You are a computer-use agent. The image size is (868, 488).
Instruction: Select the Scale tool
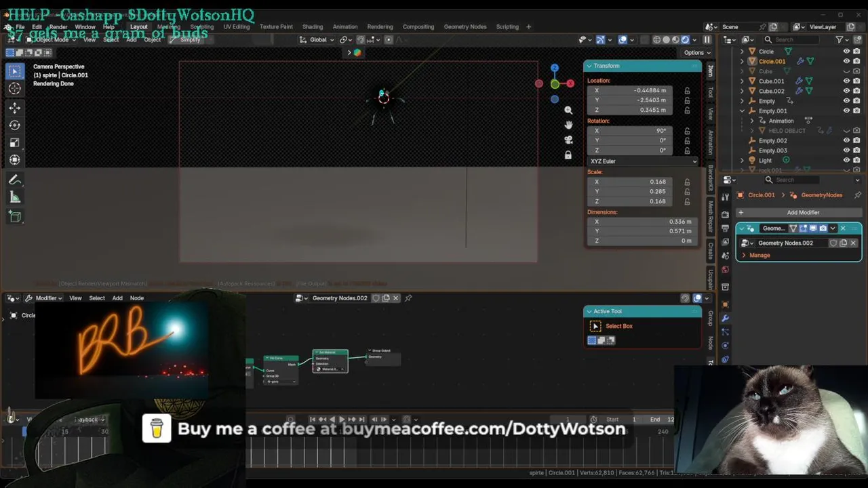pos(15,143)
